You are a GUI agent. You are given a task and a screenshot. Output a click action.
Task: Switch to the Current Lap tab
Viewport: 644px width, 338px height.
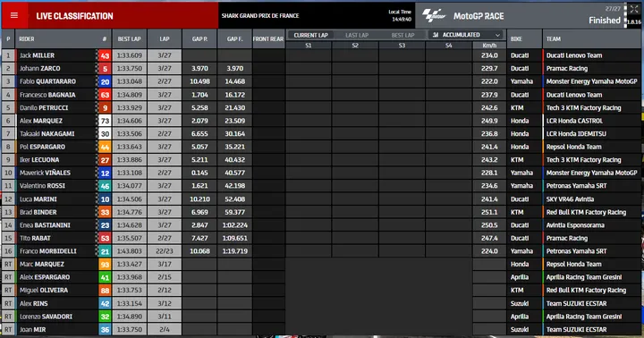(311, 35)
